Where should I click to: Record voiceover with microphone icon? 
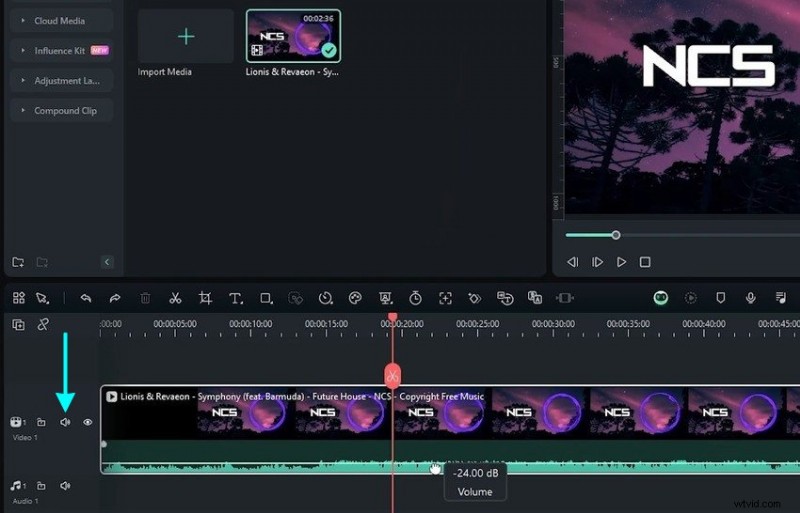tap(751, 298)
